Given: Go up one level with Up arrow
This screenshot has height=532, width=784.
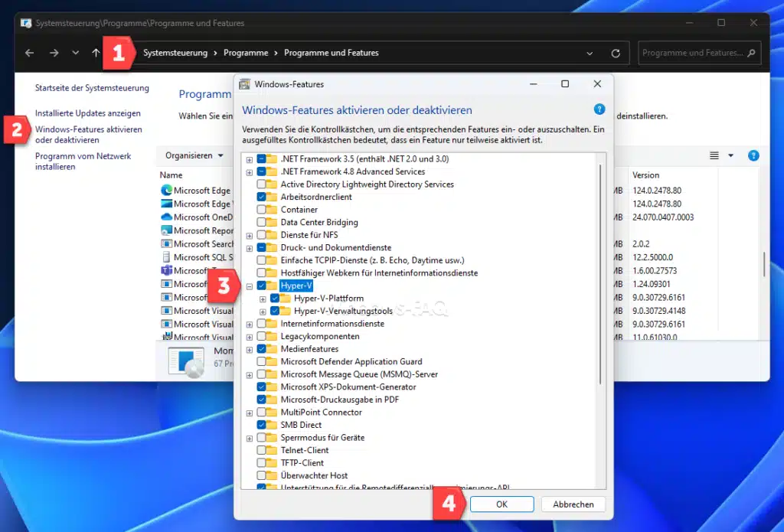Looking at the screenshot, I should pos(96,53).
